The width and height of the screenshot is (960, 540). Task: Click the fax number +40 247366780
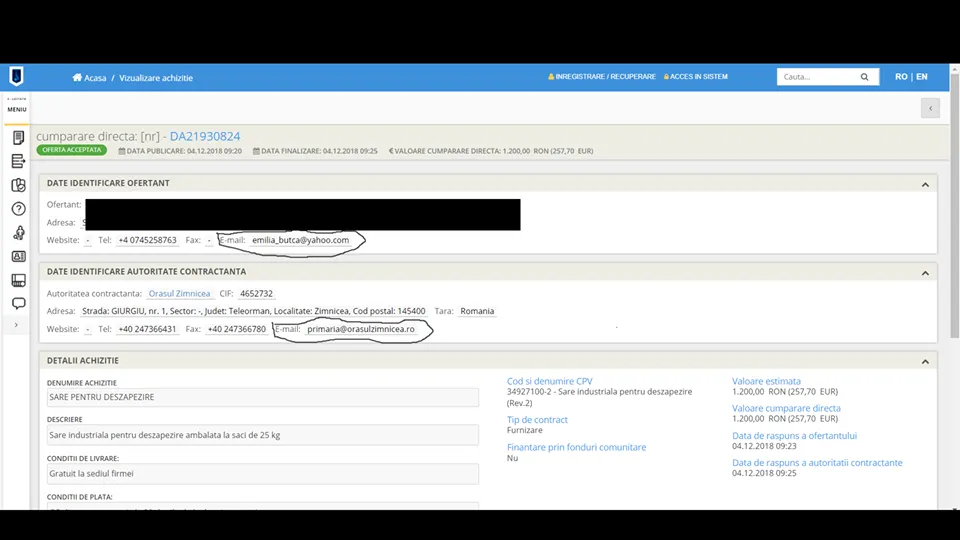236,329
